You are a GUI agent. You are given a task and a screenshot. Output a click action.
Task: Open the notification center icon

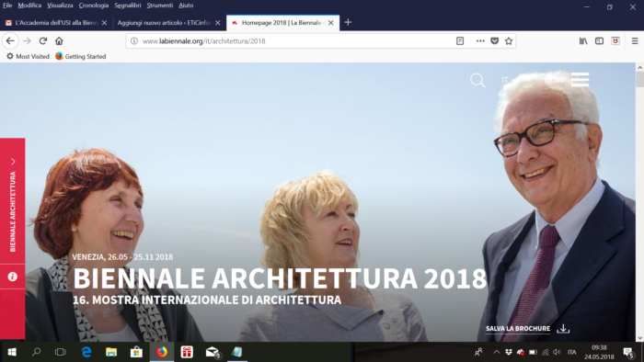(x=628, y=352)
